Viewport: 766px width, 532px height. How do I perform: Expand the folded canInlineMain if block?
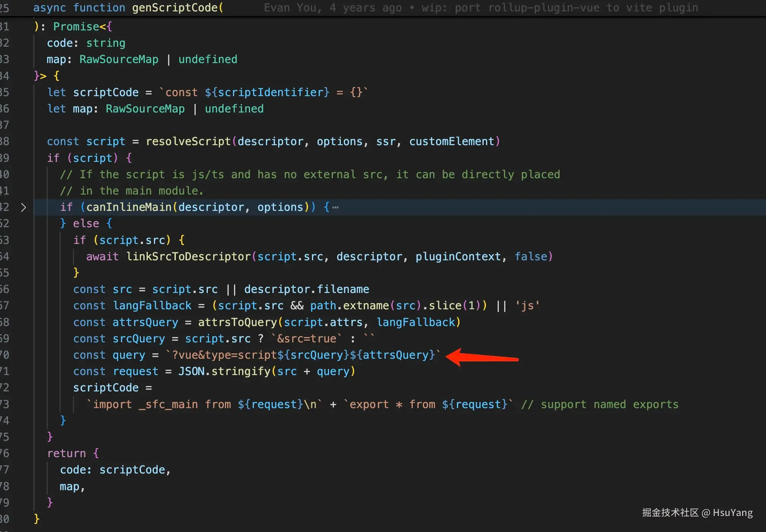coord(23,207)
